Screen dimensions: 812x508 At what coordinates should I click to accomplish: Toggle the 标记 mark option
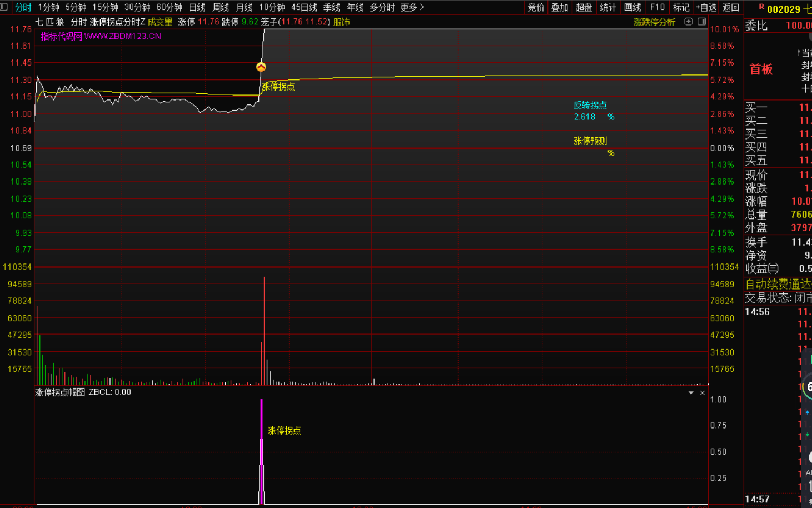click(681, 7)
